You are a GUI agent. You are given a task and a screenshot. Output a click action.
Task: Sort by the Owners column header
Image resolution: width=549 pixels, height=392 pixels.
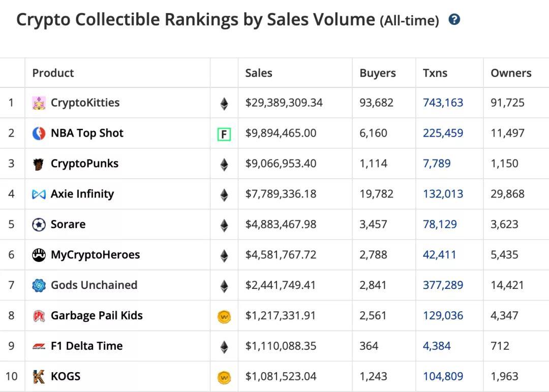tap(511, 73)
